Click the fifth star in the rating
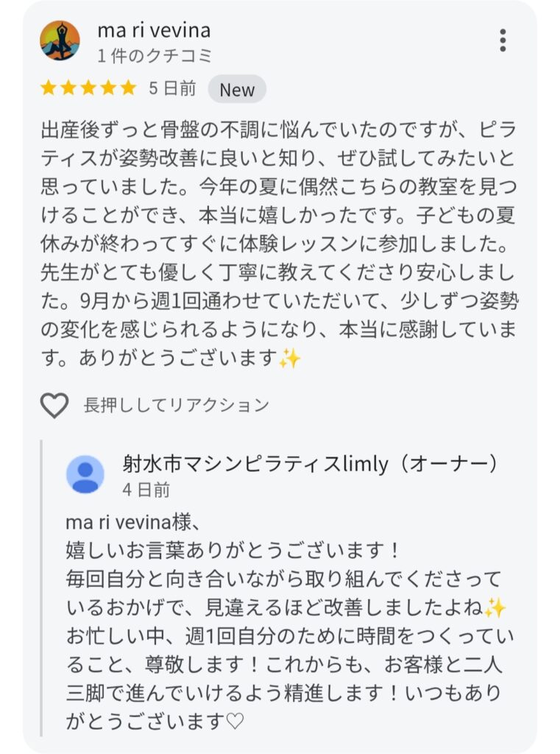Screen dimensions: 560x754 click(x=128, y=88)
